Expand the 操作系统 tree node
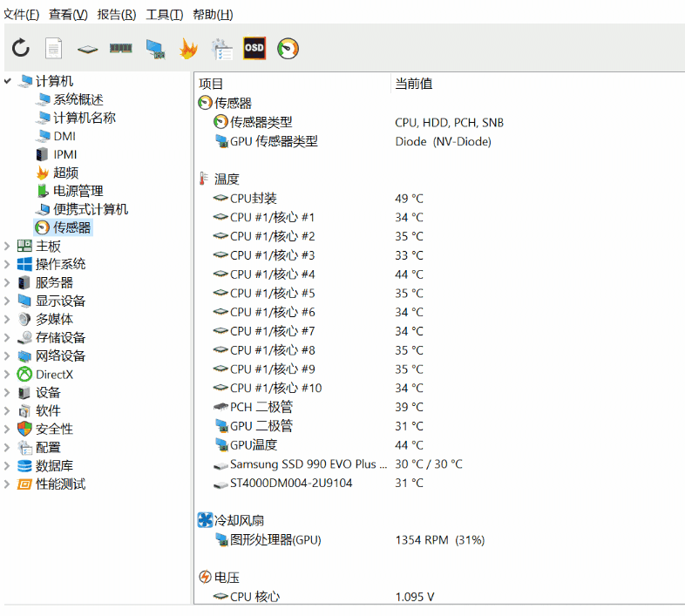Viewport: 685px width, 616px height. tap(8, 264)
